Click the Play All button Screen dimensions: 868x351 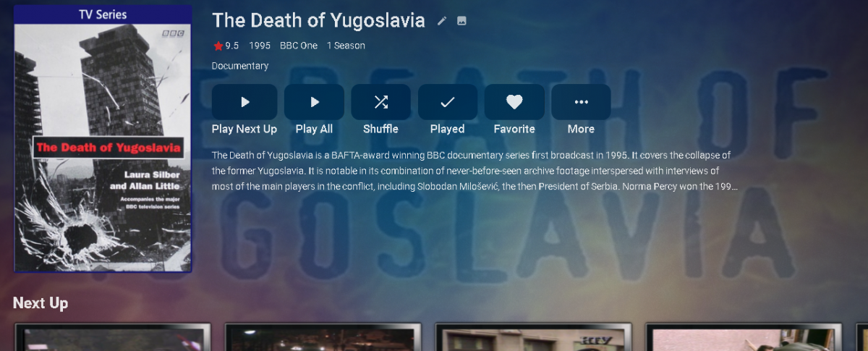coord(314,102)
